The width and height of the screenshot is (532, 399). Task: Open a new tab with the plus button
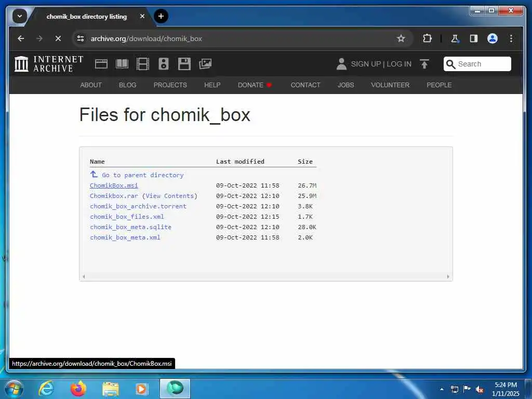point(161,16)
